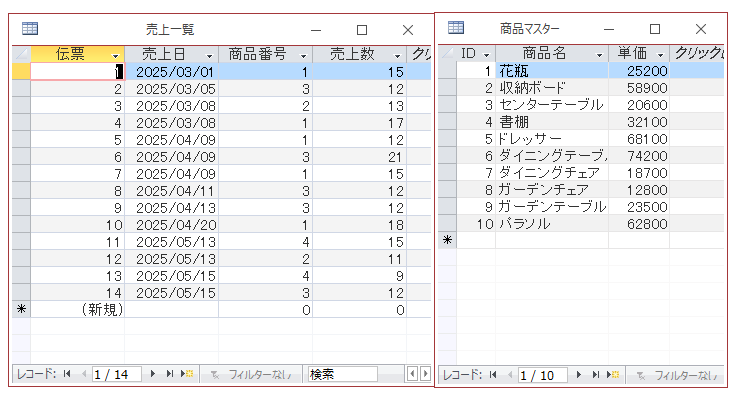The image size is (740, 393).
Task: Open 商品名 column filter dropdown
Action: (x=599, y=55)
